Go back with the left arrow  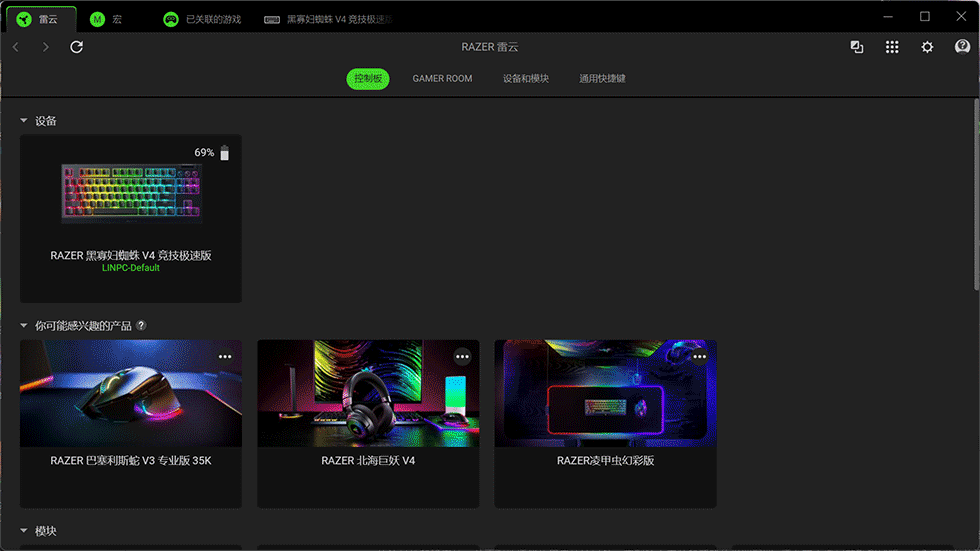point(16,47)
